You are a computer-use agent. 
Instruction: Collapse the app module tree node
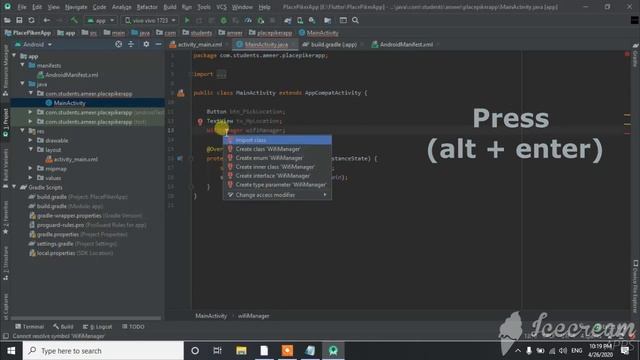[15, 56]
